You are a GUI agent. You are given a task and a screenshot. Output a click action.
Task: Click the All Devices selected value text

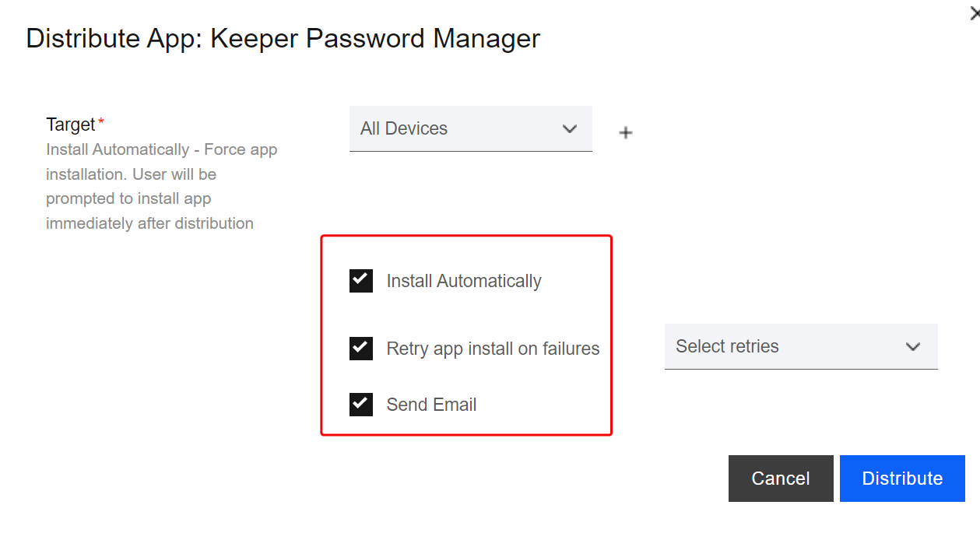(404, 129)
